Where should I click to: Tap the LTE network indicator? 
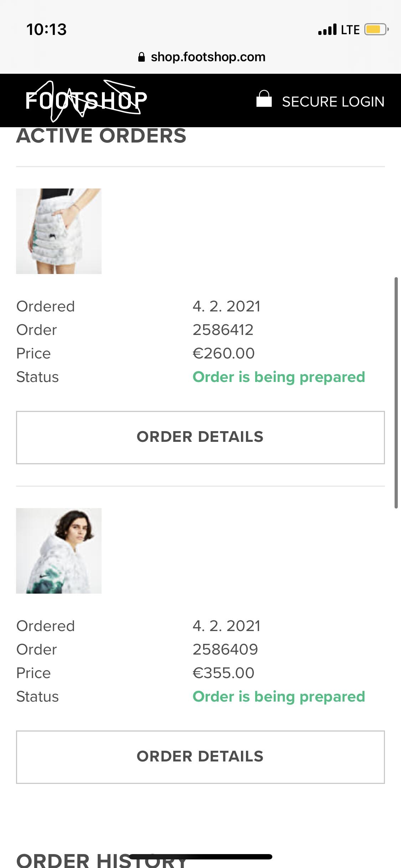(x=350, y=30)
